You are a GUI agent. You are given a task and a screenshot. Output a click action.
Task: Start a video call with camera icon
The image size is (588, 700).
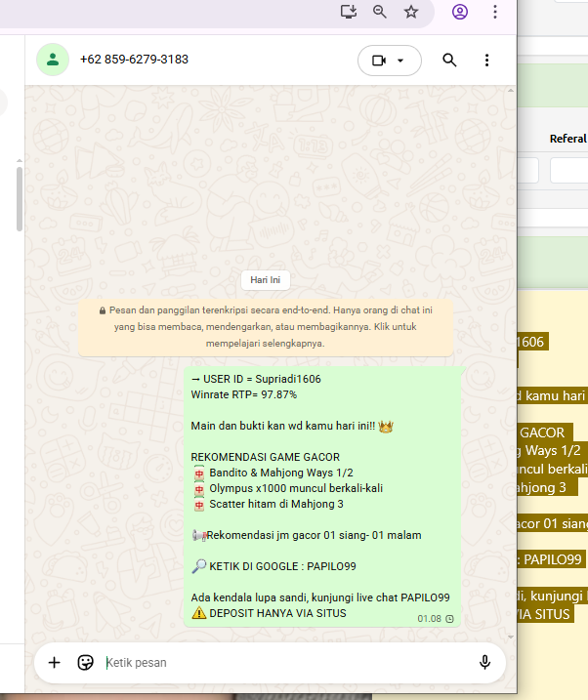click(x=379, y=61)
